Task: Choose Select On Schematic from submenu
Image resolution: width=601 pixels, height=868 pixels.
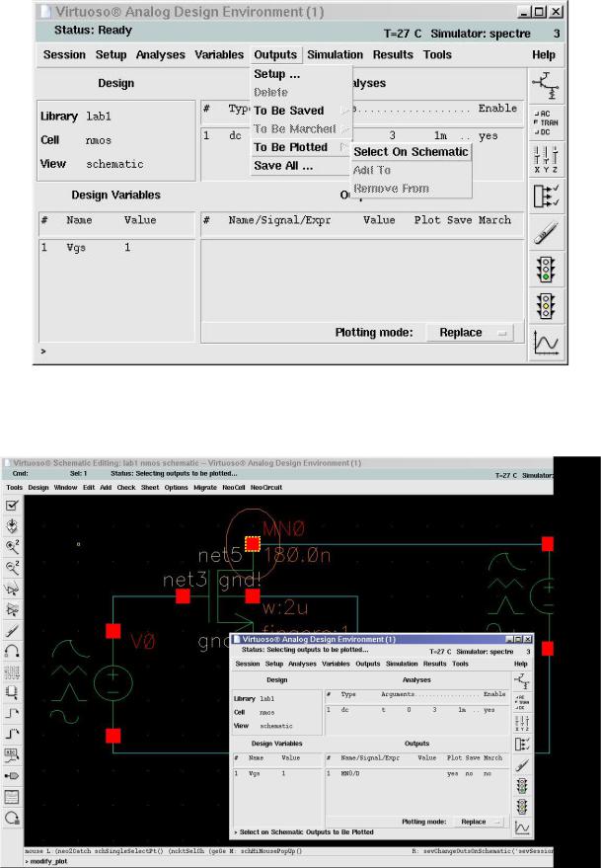Action: (x=411, y=152)
